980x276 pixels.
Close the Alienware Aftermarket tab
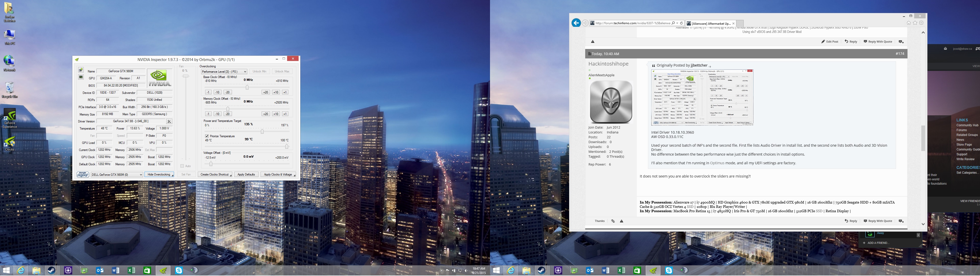733,23
